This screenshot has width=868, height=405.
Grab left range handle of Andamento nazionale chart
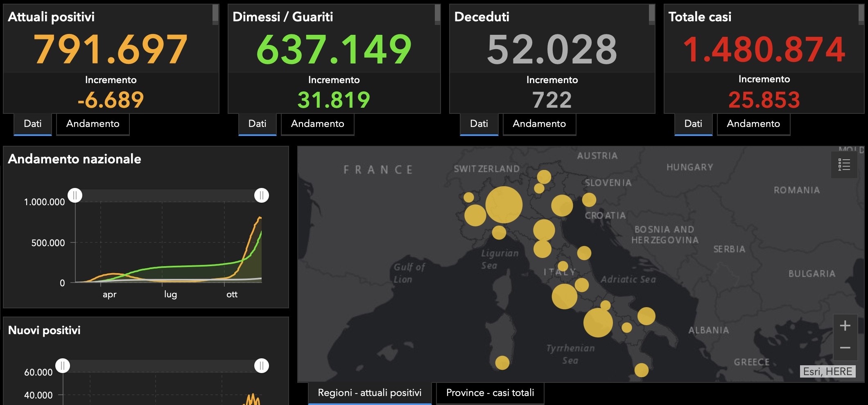75,195
